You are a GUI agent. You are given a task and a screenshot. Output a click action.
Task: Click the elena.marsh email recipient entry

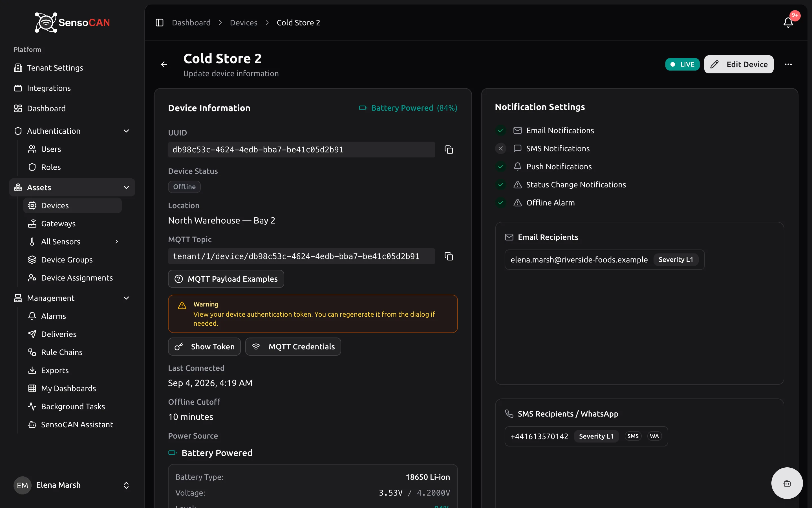coord(604,260)
